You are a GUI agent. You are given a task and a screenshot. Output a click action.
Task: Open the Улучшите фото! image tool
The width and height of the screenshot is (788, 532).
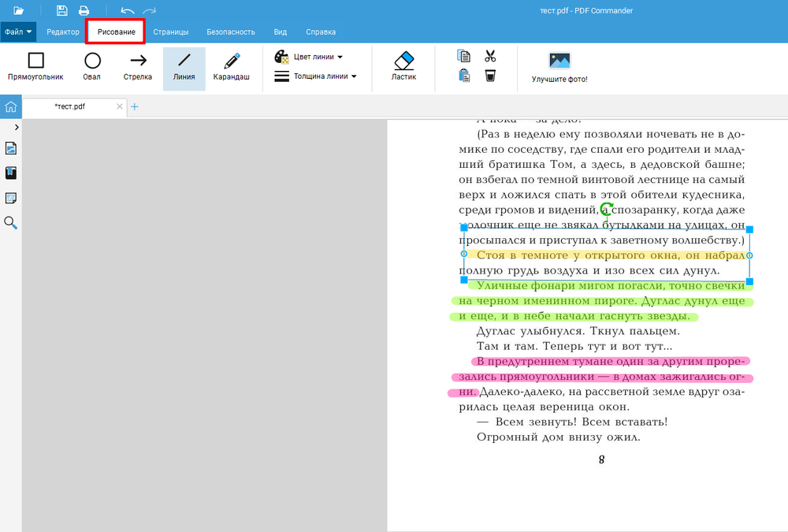(559, 69)
